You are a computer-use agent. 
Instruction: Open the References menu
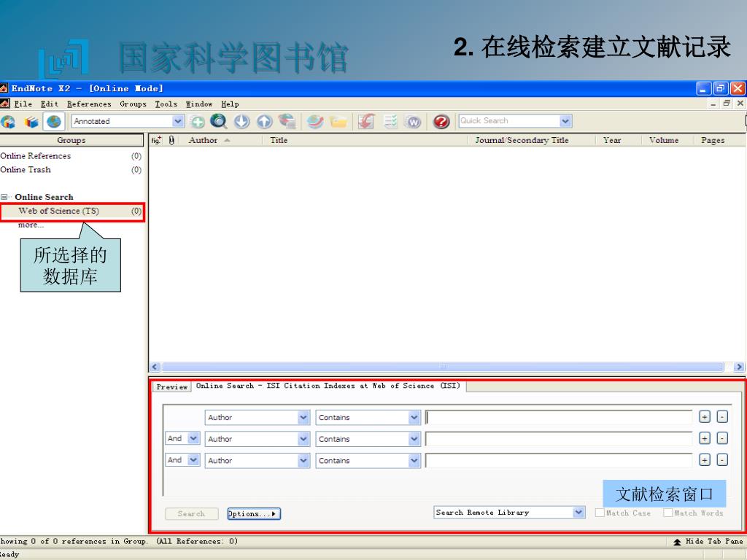pos(89,104)
